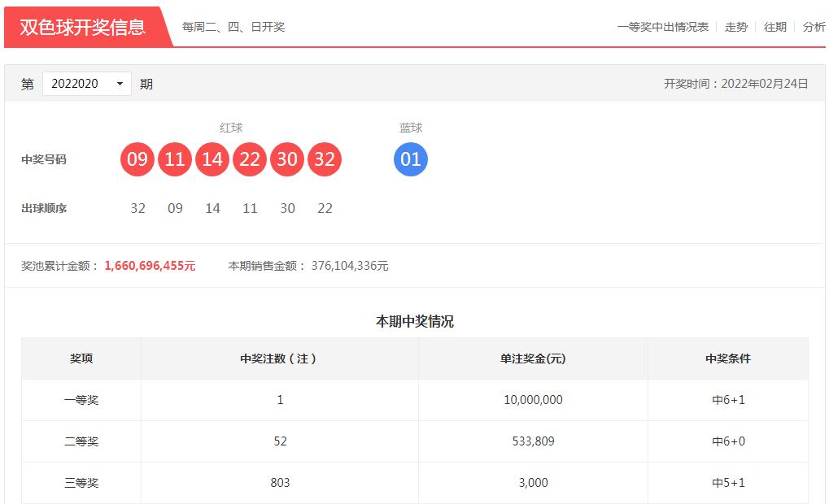Select the 一等奖 row label

81,400
